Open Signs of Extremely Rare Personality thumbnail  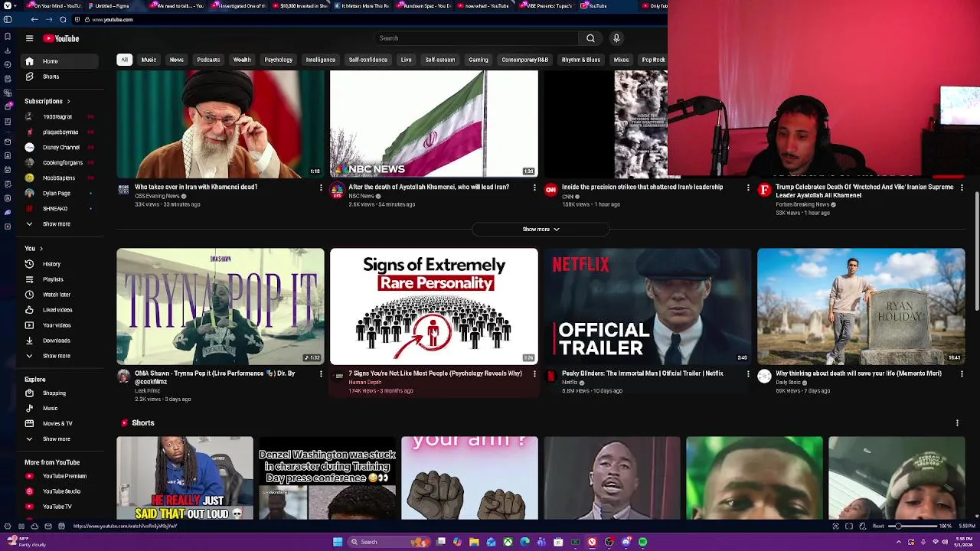coord(434,306)
